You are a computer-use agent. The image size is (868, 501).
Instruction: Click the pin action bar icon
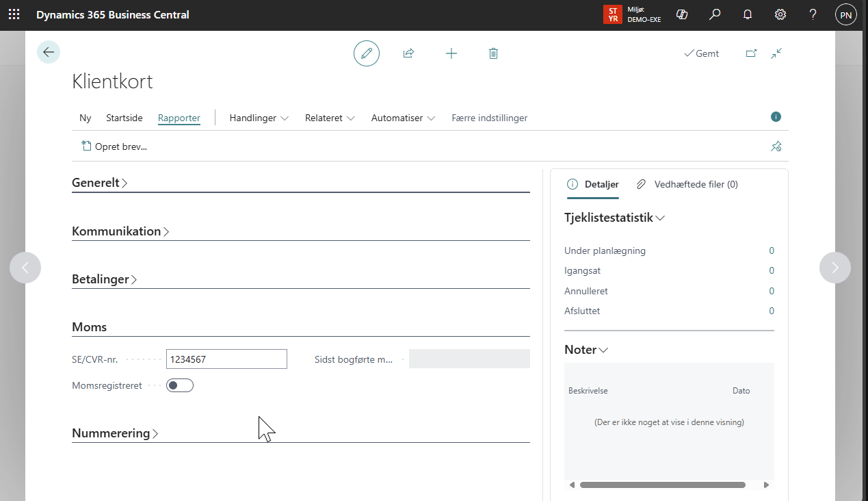point(776,146)
